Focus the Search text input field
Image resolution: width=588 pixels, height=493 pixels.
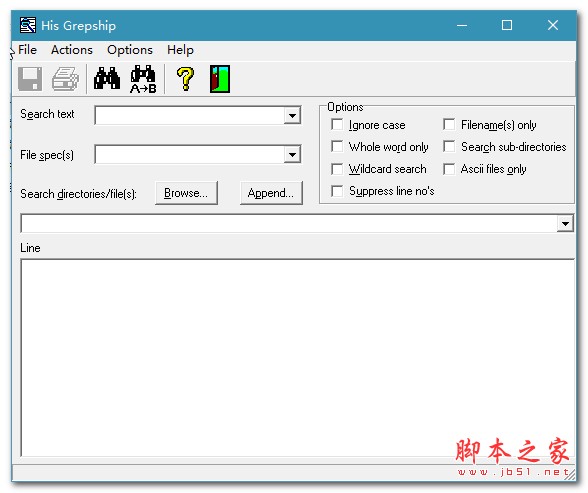[189, 115]
